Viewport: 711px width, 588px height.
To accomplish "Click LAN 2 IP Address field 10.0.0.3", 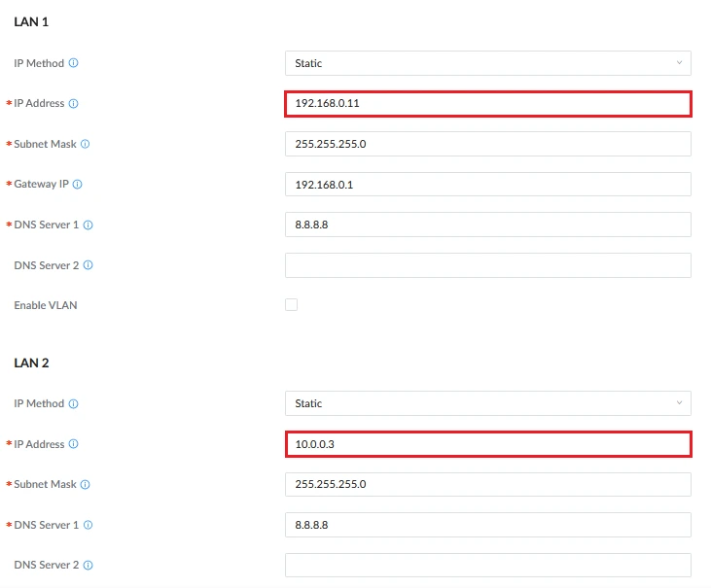I will 488,444.
